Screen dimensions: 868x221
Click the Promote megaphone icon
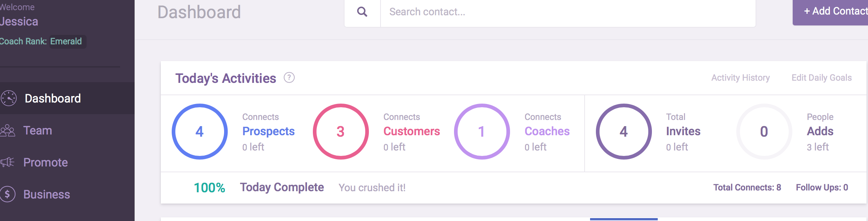click(7, 162)
